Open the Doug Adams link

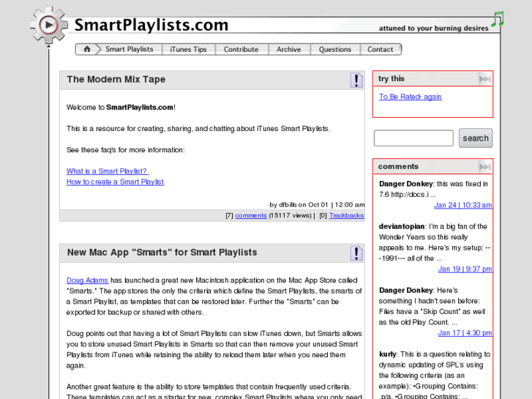coord(87,280)
